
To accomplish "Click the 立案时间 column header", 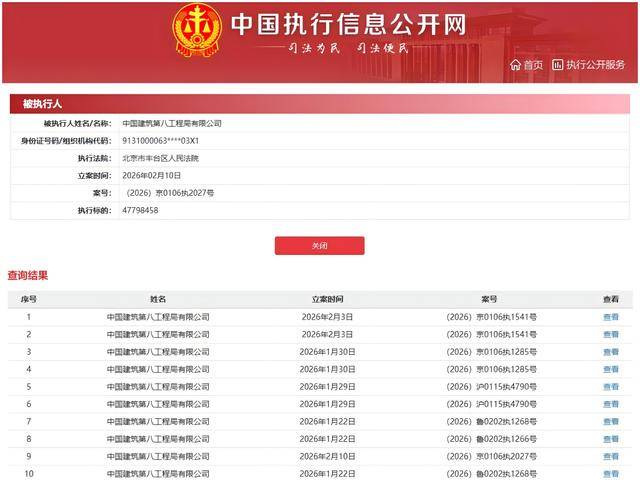I will click(327, 299).
